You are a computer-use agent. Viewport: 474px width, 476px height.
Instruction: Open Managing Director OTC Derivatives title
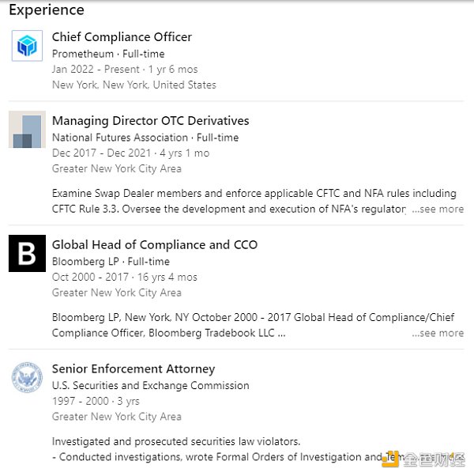(x=150, y=121)
